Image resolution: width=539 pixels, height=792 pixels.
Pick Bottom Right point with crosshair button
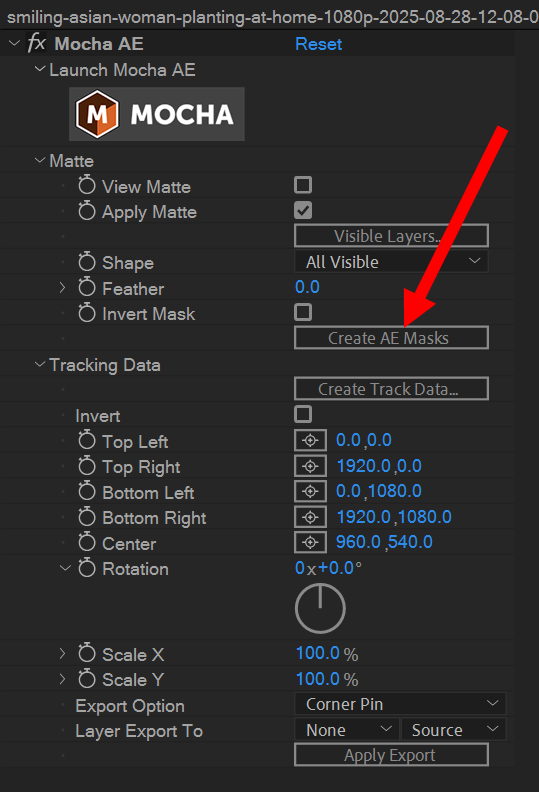coord(310,517)
